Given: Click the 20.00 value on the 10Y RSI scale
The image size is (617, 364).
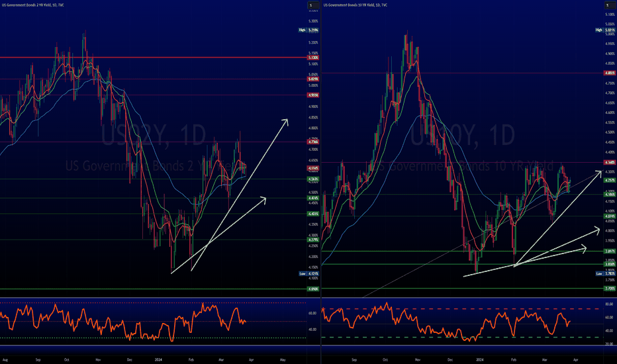Looking at the screenshot, I should (609, 344).
